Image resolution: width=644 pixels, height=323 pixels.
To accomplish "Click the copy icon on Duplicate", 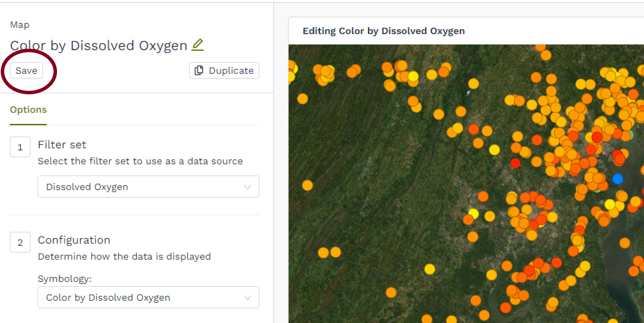I will (199, 70).
